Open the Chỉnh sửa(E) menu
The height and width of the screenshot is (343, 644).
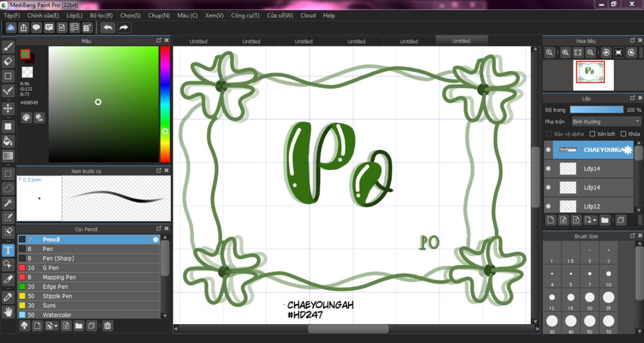click(43, 15)
